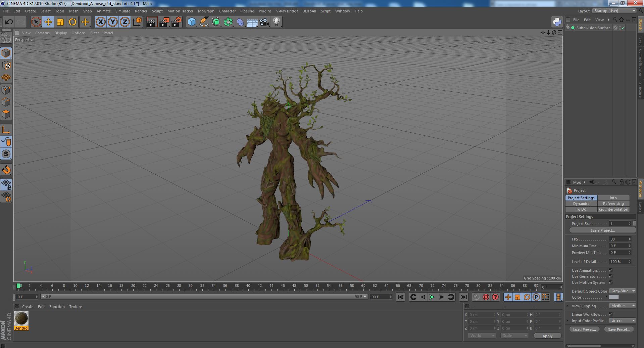Render to Picture Viewer

(x=164, y=22)
